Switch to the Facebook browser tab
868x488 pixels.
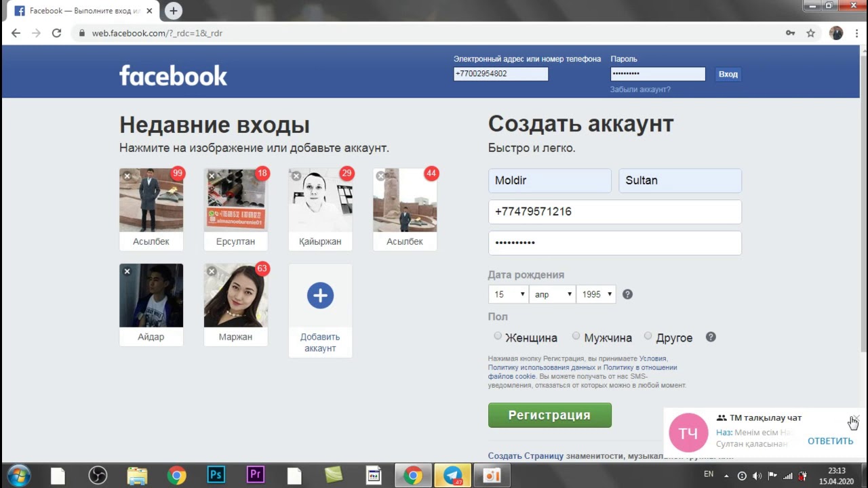[83, 11]
